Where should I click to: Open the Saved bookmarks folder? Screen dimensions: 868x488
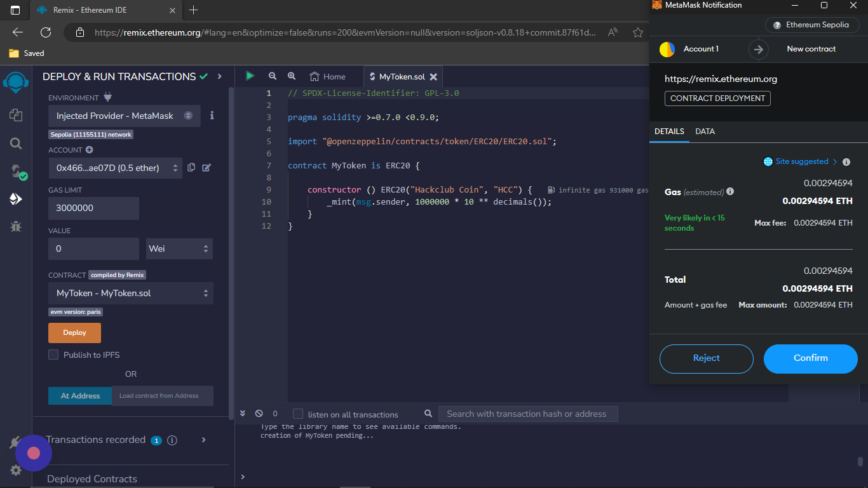[27, 53]
